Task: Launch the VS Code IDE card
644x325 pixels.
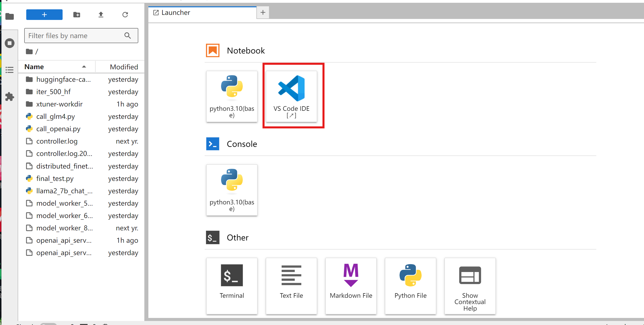Action: pyautogui.click(x=291, y=96)
